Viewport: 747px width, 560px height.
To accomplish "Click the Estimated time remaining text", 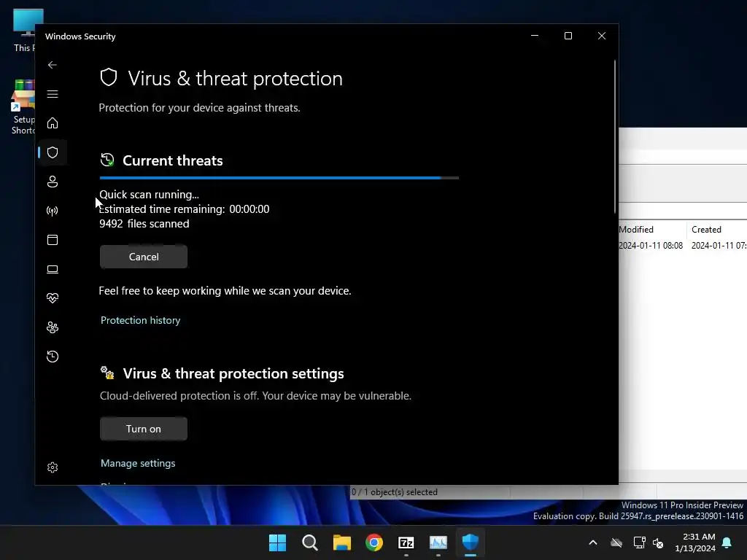I will (x=185, y=209).
